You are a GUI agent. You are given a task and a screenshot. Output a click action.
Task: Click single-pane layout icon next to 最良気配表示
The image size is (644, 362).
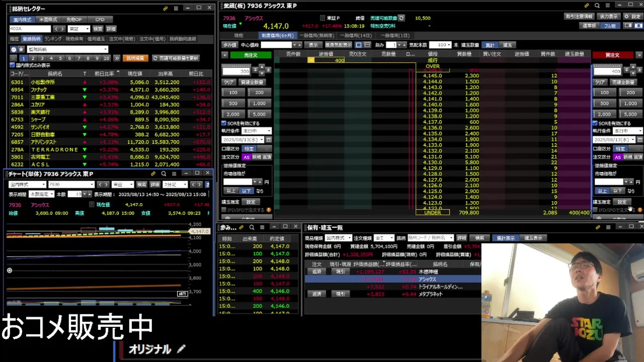click(359, 45)
